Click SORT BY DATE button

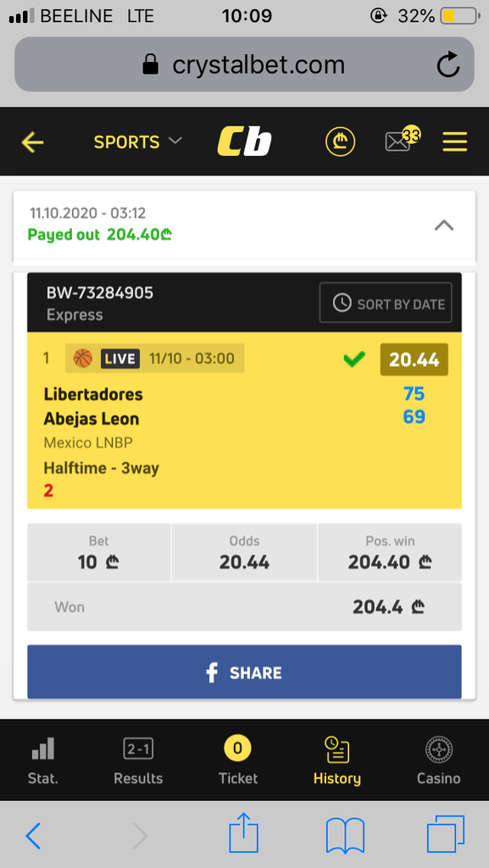coord(386,303)
